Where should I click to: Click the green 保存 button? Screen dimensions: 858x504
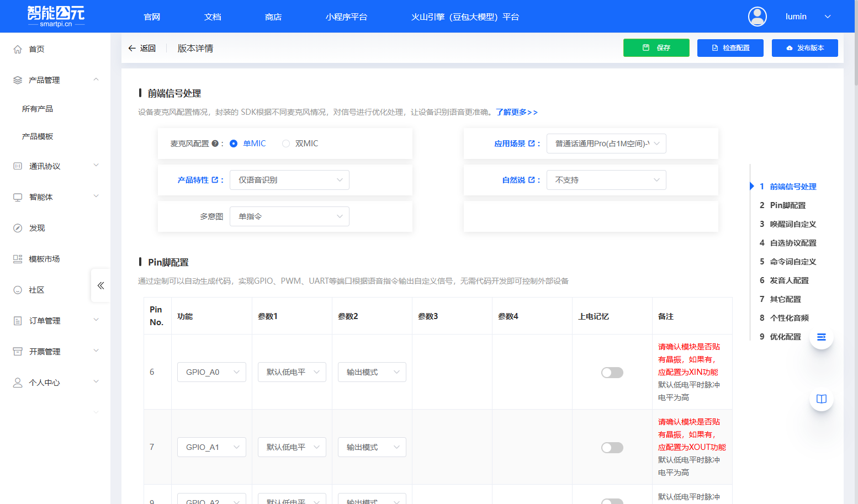pyautogui.click(x=656, y=48)
